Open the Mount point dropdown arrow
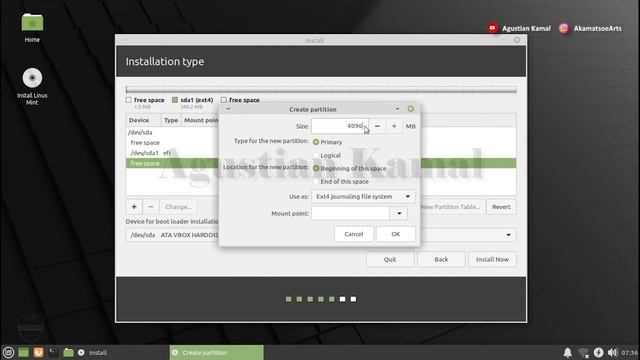This screenshot has height=360, width=640. 399,213
